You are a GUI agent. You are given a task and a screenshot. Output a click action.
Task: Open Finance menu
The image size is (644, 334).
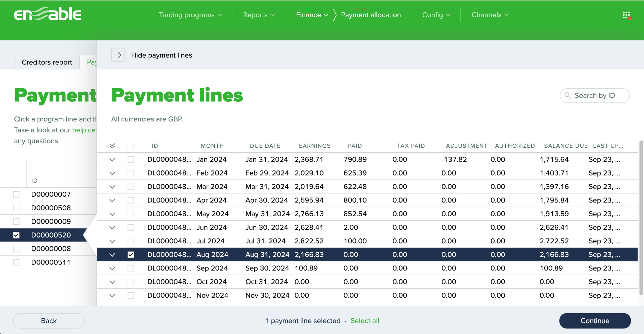tap(312, 15)
